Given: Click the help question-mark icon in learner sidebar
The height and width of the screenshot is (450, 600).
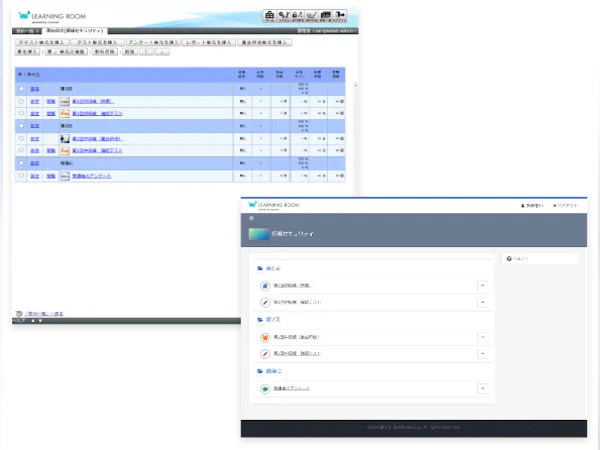Looking at the screenshot, I should click(x=509, y=259).
